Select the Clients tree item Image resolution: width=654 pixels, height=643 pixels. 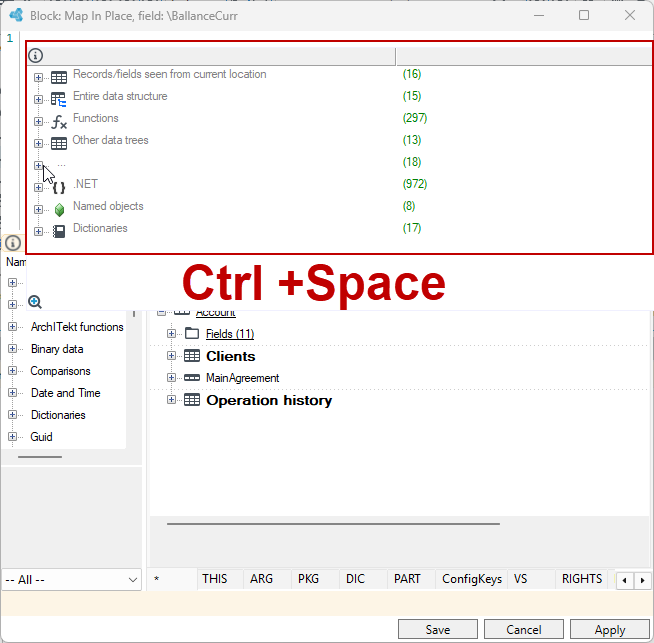230,356
